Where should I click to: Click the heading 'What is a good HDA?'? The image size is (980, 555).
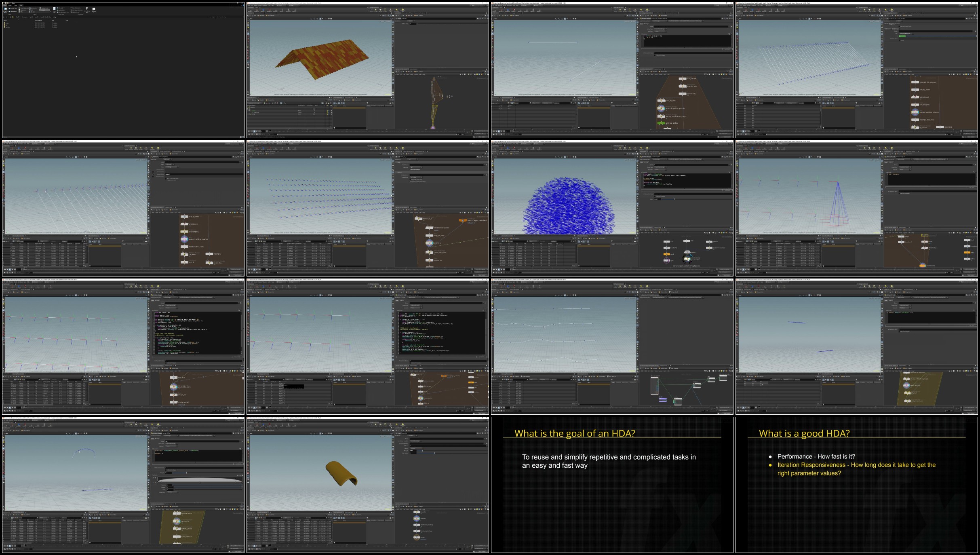point(804,433)
